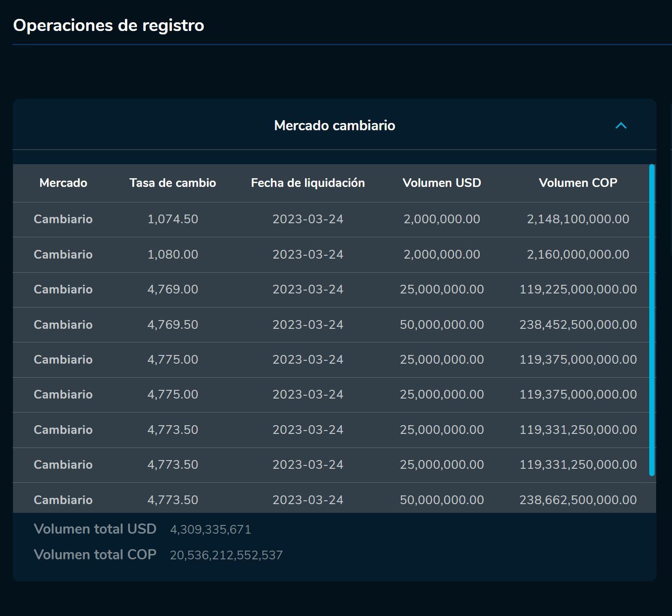Screen dimensions: 672x616
Task: Click the Volumen total USD value 4,309,335,671
Action: click(x=210, y=530)
